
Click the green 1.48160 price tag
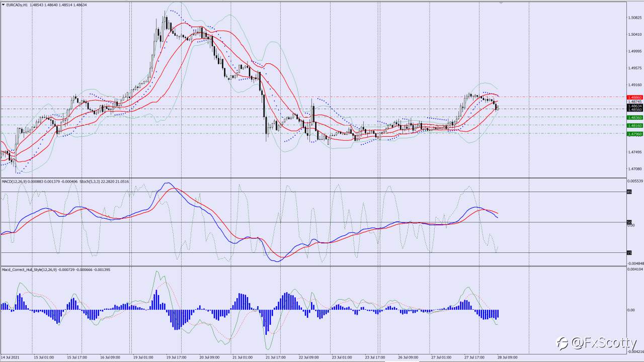[x=635, y=125]
